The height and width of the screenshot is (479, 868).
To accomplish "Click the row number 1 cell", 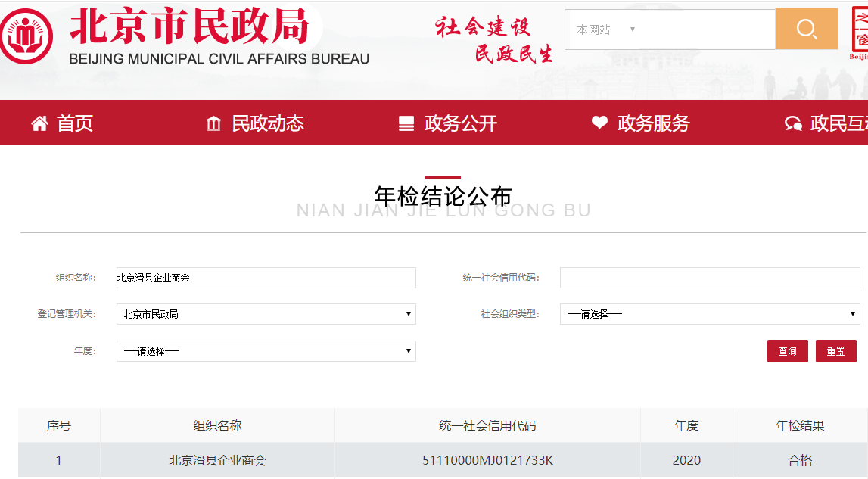I will tap(59, 460).
